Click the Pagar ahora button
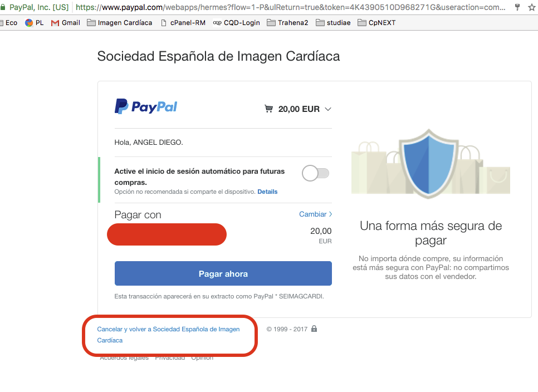 223,273
